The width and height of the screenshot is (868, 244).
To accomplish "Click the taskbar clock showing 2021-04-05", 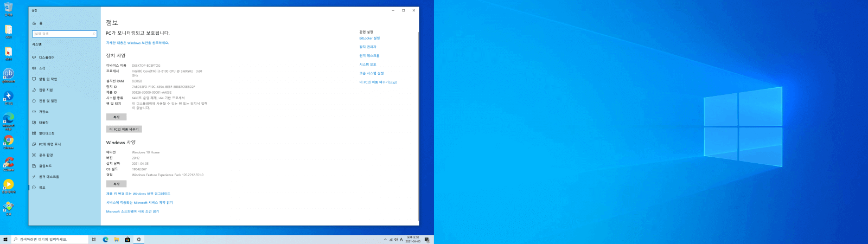I will (x=413, y=239).
